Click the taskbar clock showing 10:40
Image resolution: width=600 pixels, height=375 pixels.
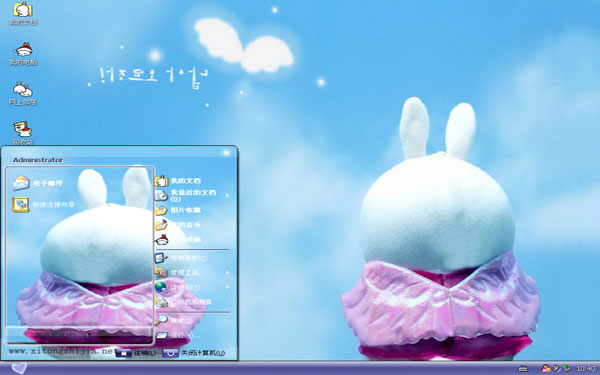tap(585, 369)
